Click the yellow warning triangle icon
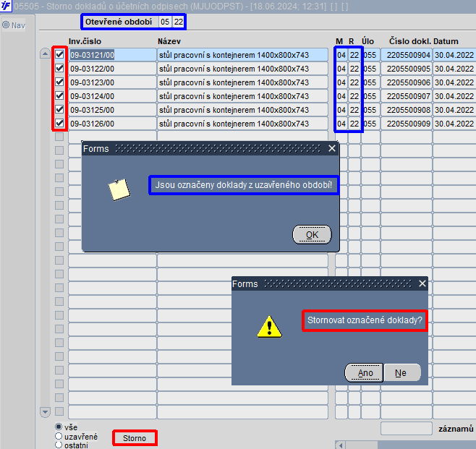The height and width of the screenshot is (449, 476). [269, 327]
